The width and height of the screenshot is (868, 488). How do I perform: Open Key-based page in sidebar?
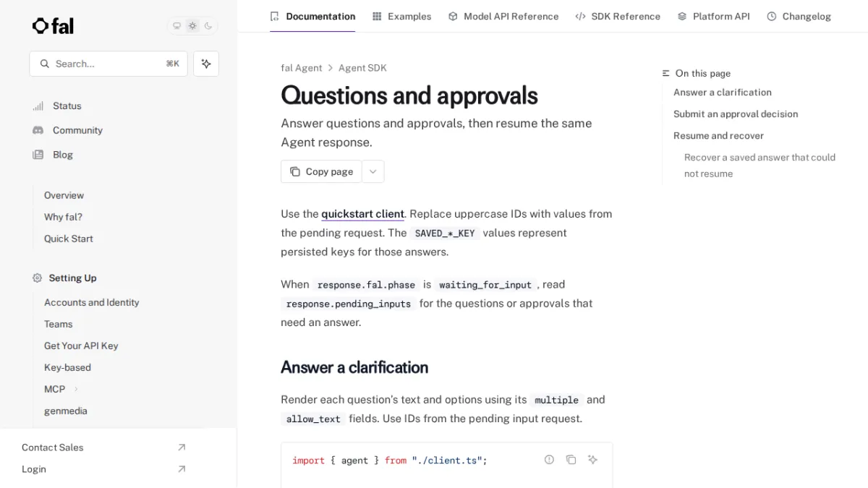pos(67,367)
